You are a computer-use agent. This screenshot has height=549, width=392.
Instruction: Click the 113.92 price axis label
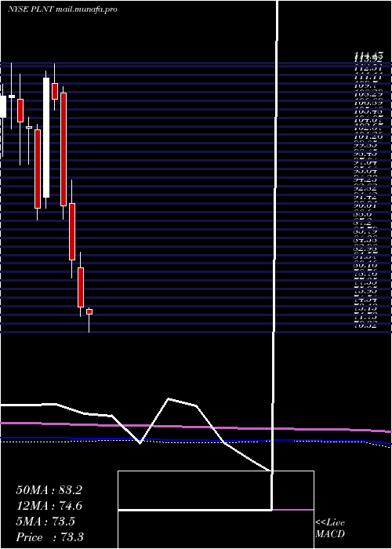368,59
